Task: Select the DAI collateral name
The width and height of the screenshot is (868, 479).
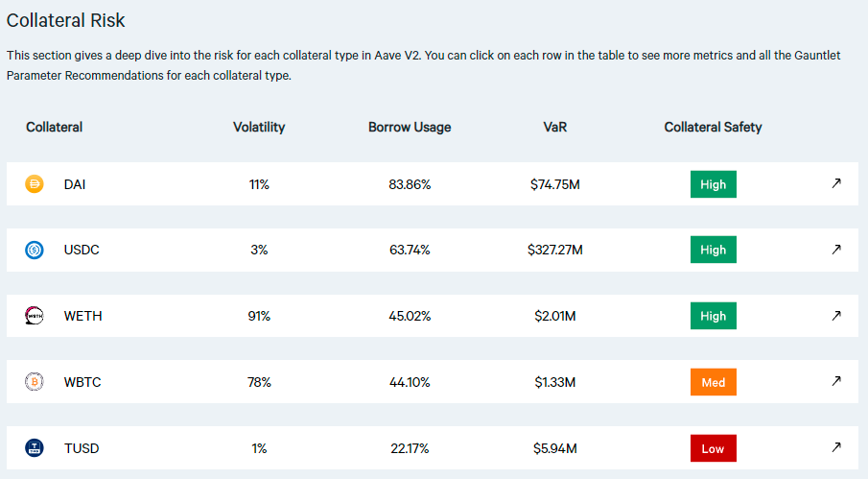Action: pos(75,184)
